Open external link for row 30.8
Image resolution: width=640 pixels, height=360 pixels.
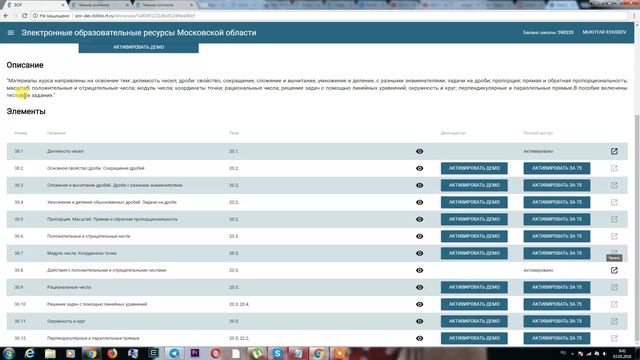tap(614, 270)
